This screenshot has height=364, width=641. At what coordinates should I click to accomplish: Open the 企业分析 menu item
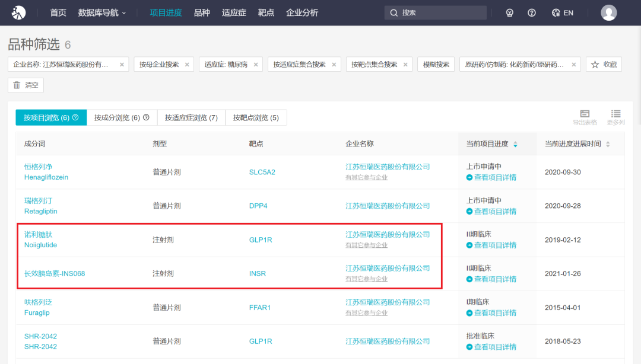pos(302,12)
